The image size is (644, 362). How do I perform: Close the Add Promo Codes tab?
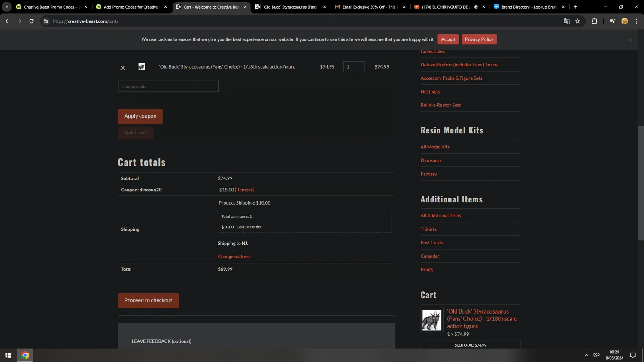click(x=166, y=7)
